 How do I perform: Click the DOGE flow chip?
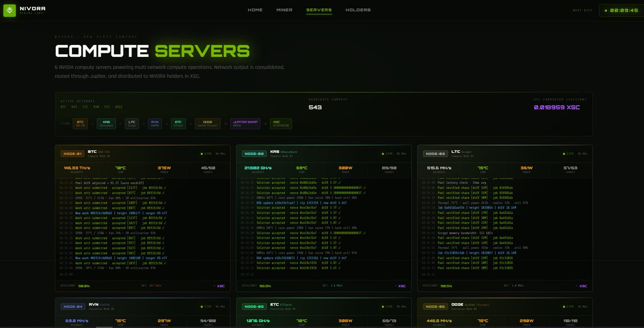208,124
